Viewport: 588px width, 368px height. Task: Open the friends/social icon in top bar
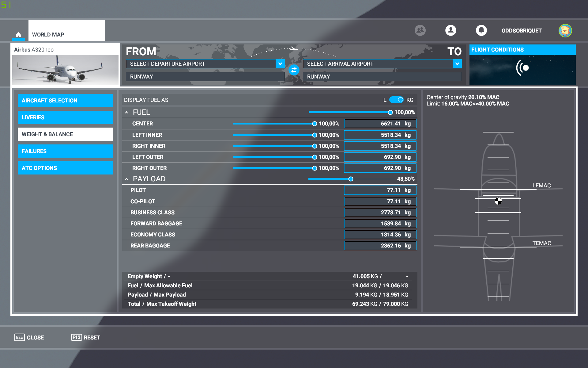click(x=420, y=30)
